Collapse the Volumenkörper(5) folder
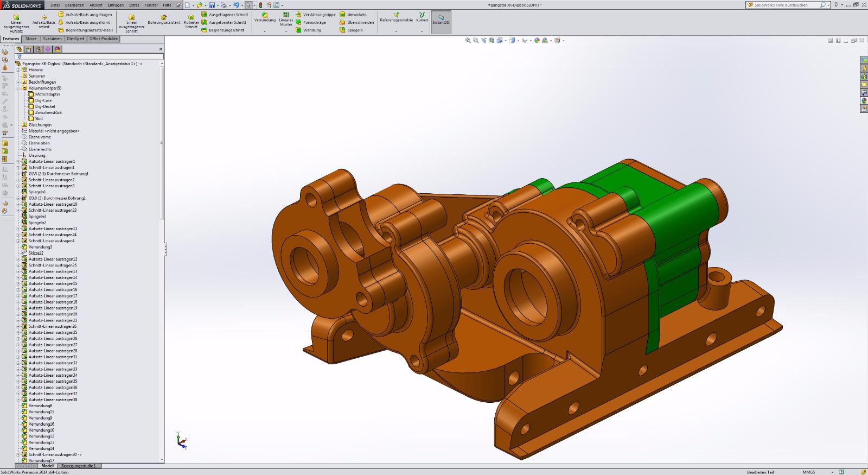Viewport: 868px width, 475px height. [18, 88]
